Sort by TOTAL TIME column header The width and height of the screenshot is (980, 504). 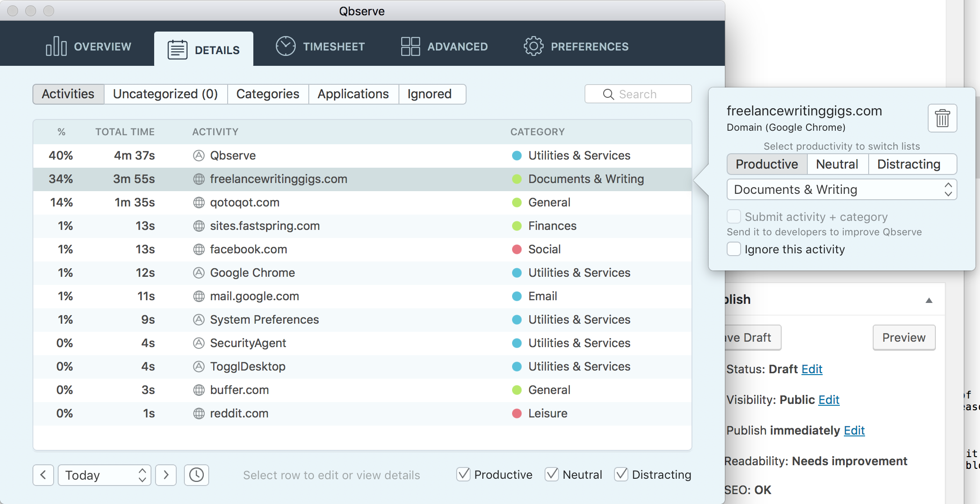click(125, 132)
